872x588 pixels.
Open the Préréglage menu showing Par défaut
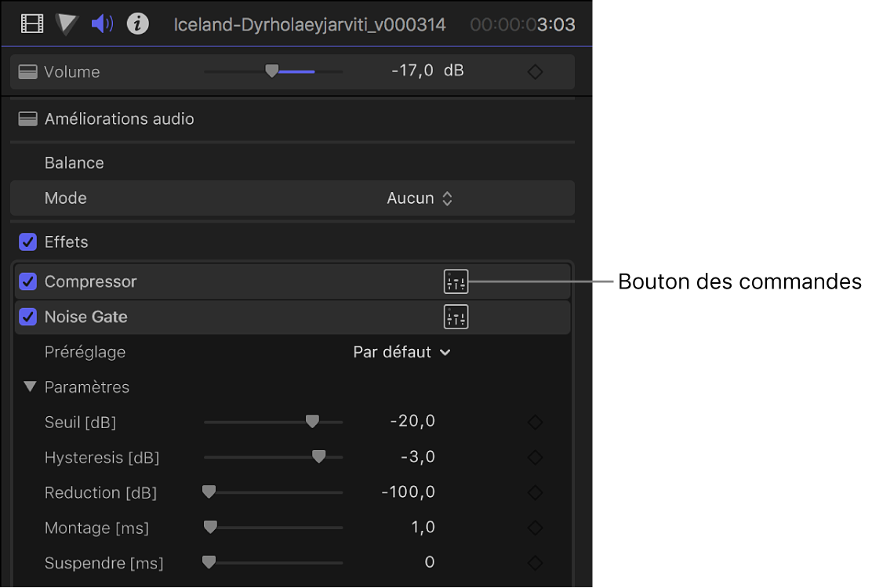coord(402,352)
